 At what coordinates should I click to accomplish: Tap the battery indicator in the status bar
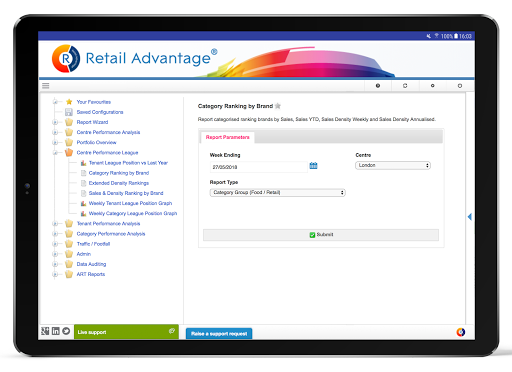pyautogui.click(x=456, y=36)
